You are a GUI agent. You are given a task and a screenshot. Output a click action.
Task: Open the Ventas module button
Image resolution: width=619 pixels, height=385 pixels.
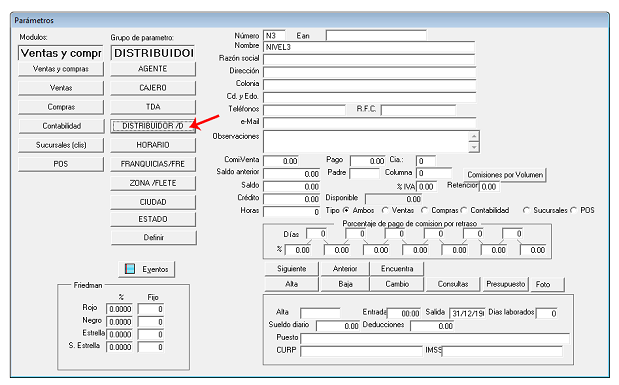coord(61,88)
